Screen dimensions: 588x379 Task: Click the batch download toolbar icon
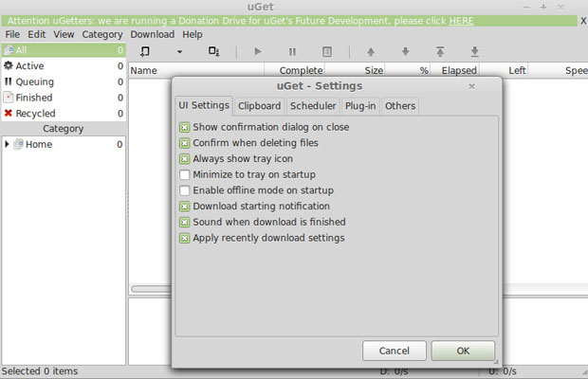[x=213, y=51]
